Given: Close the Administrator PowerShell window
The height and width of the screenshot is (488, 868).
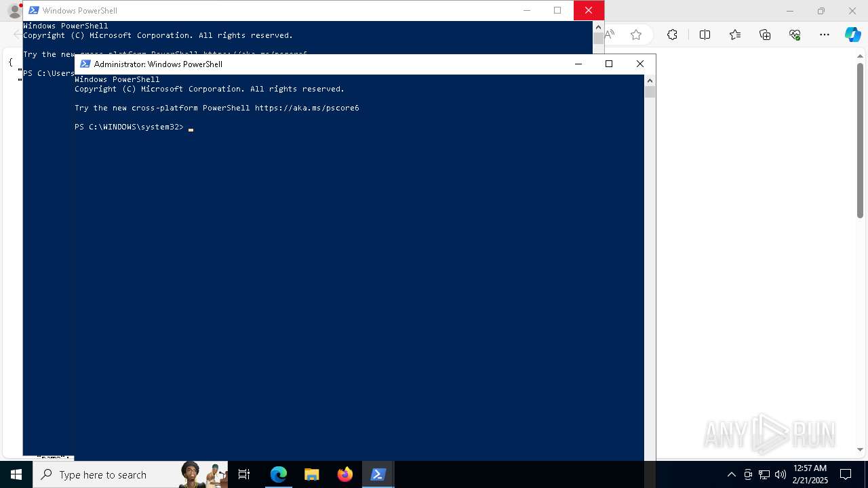Looking at the screenshot, I should pos(640,64).
